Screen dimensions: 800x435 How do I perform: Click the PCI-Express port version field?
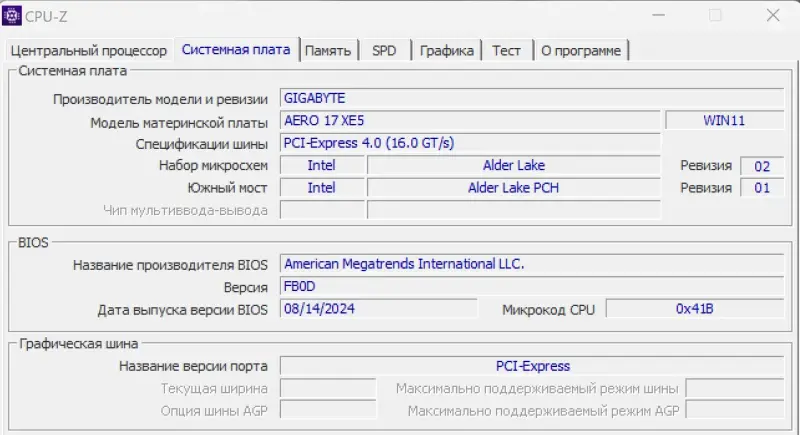[x=532, y=366]
